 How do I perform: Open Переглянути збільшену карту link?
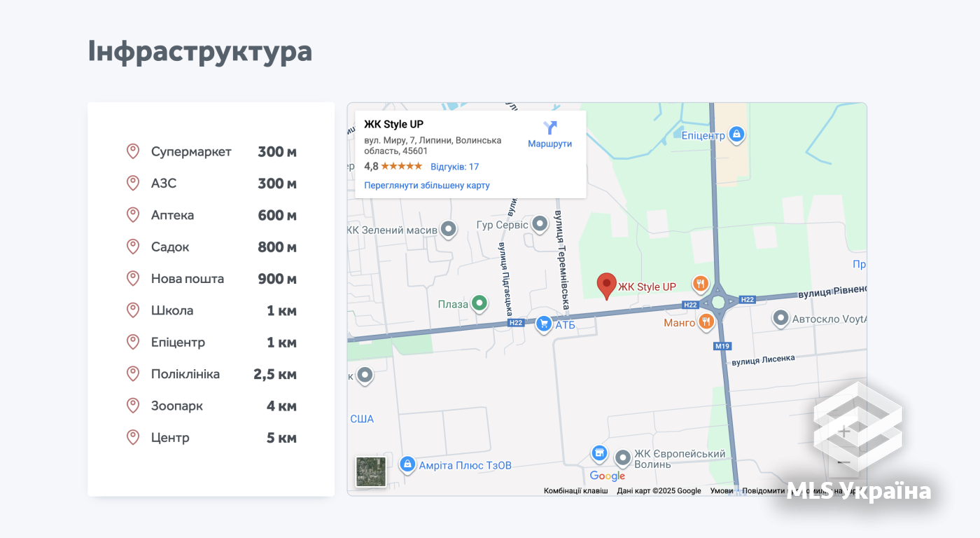click(x=427, y=186)
